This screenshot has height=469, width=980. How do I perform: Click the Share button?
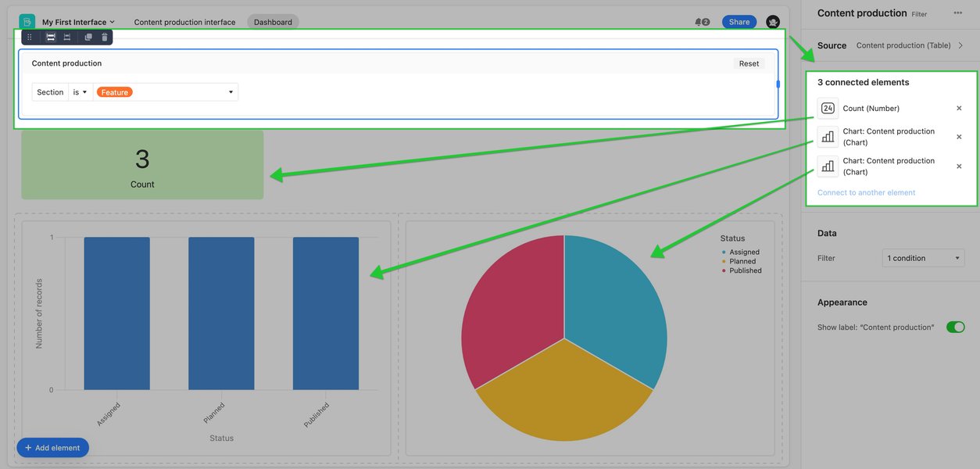point(739,22)
